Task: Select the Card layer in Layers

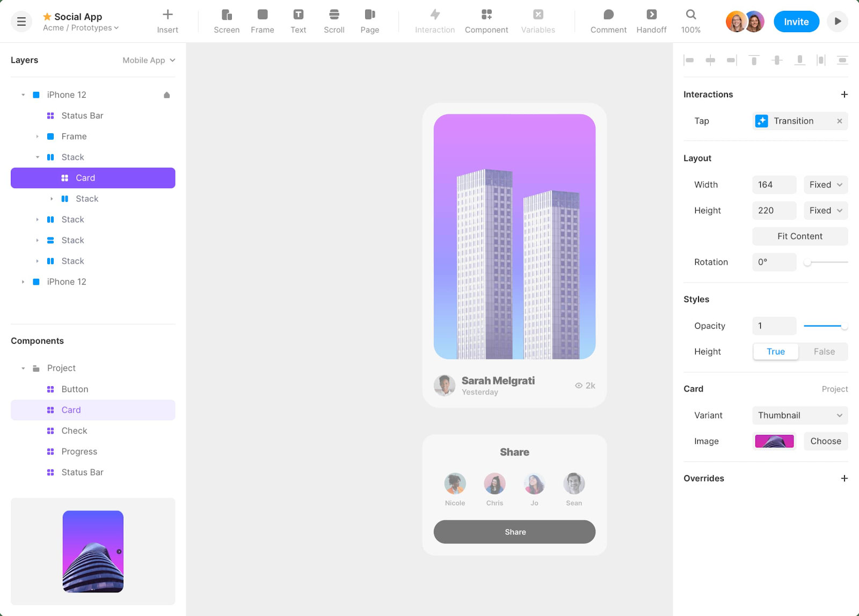Action: point(93,178)
